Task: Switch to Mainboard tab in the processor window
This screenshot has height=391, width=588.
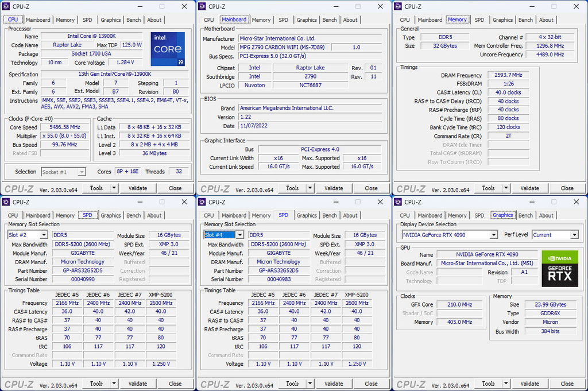Action: click(38, 20)
